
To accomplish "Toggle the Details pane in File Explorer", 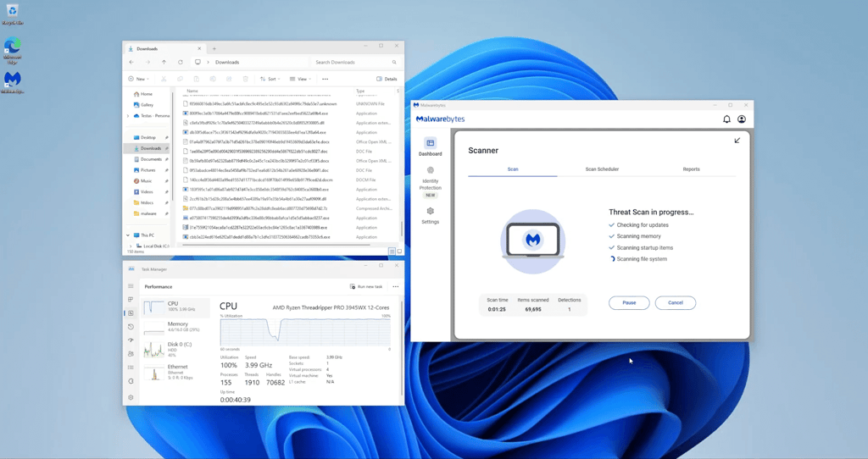I will [387, 79].
